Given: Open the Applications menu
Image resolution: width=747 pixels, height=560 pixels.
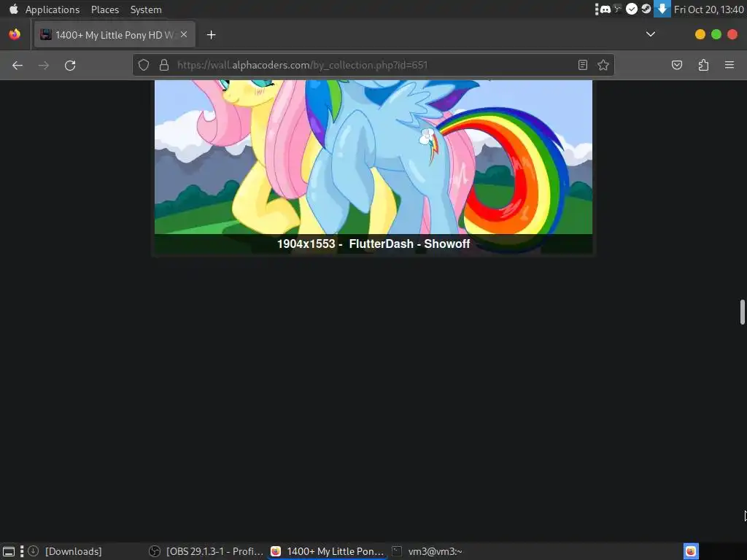Looking at the screenshot, I should (x=53, y=9).
